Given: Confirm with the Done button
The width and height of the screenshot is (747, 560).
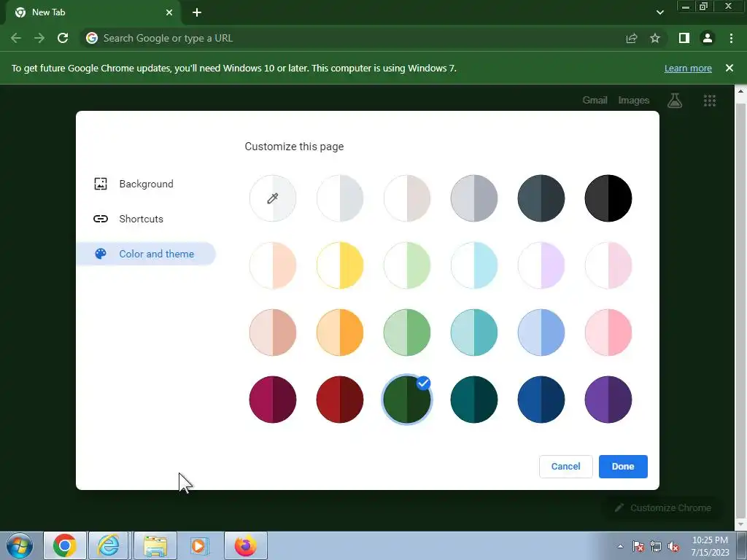Looking at the screenshot, I should point(623,467).
